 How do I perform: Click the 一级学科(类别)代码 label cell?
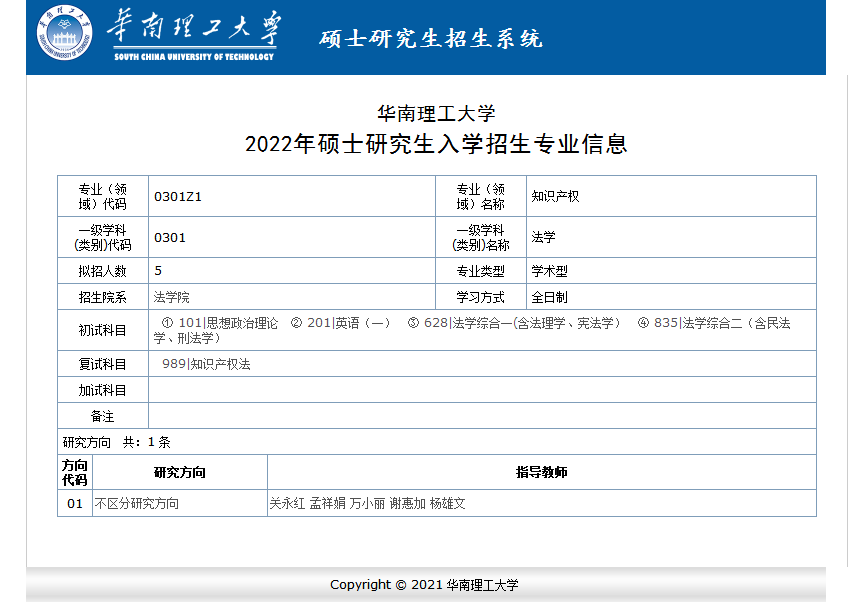pos(103,237)
